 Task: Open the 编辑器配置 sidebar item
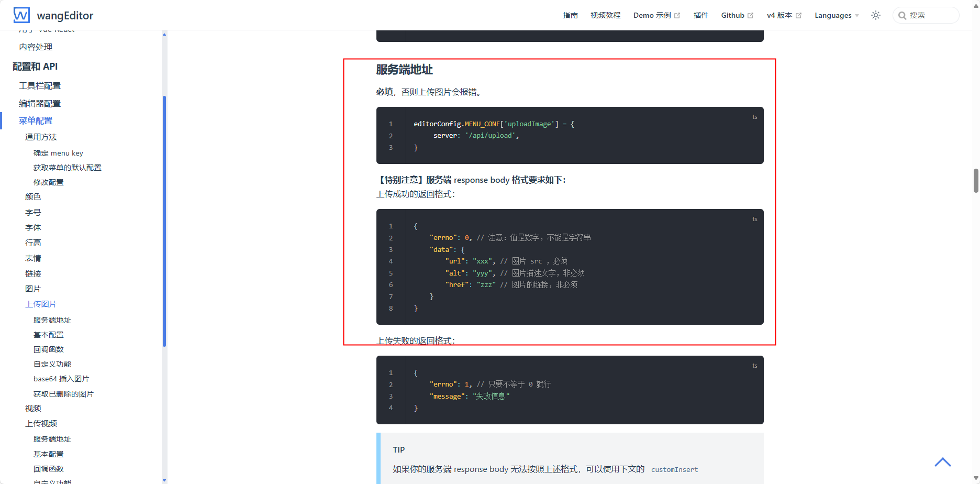40,103
